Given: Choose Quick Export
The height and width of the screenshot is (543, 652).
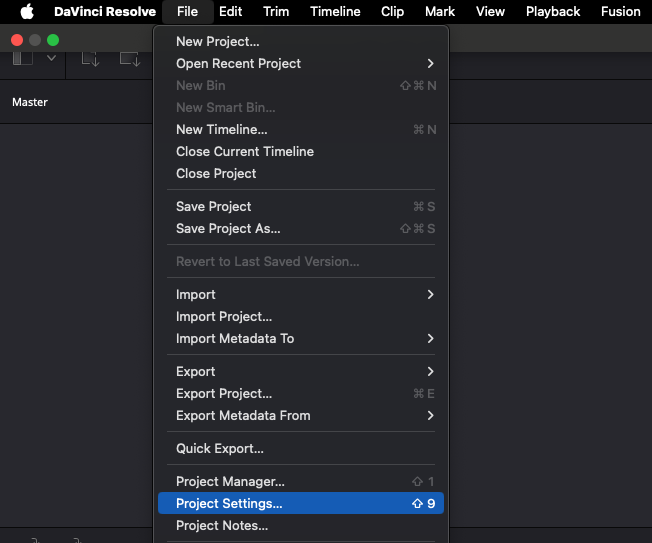Looking at the screenshot, I should (x=220, y=448).
